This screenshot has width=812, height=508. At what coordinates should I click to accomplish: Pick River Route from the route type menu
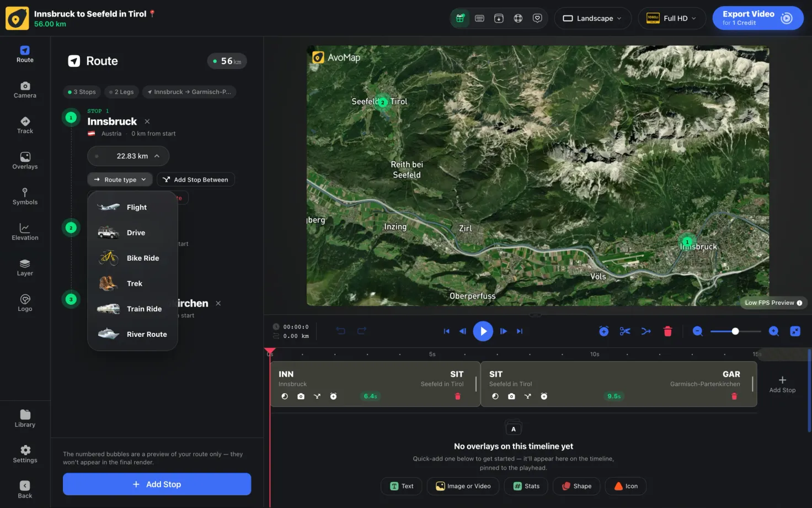(132, 335)
